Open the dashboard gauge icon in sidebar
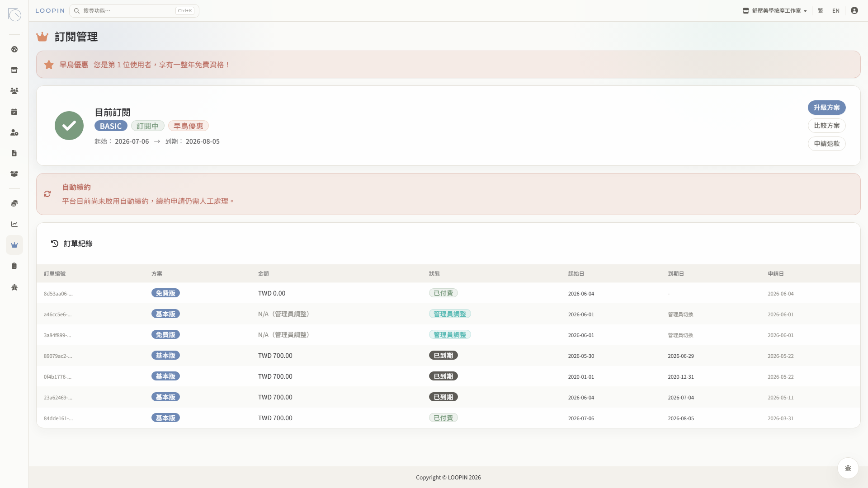Viewport: 868px width, 488px height. (x=14, y=49)
